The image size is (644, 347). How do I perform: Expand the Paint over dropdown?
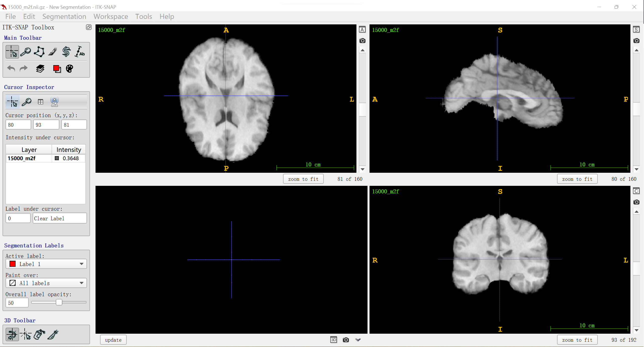coord(46,283)
